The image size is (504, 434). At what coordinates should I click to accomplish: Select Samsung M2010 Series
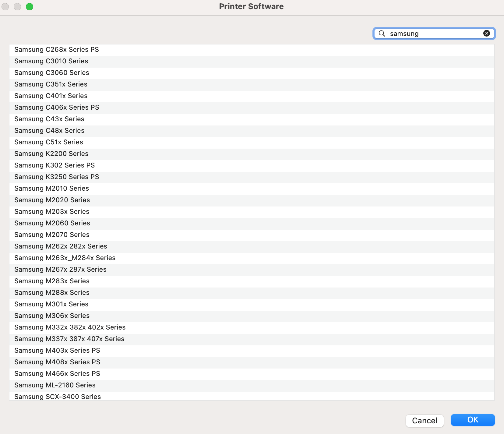pos(252,189)
